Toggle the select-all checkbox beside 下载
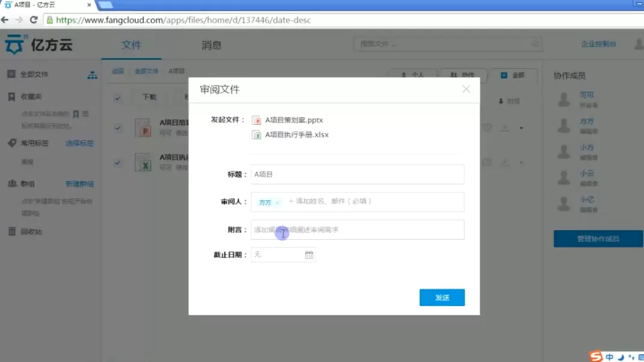This screenshot has height=362, width=644. coord(117,98)
